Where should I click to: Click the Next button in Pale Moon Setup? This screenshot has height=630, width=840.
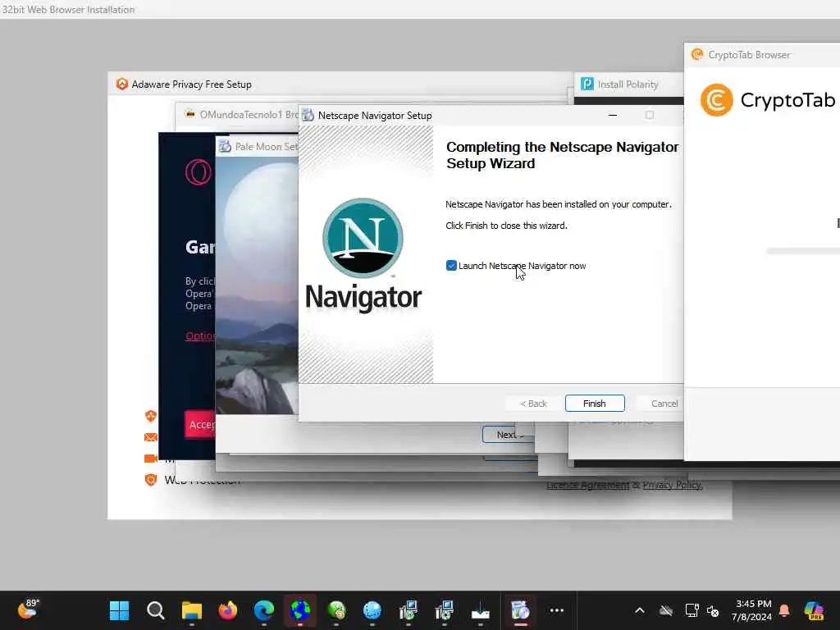tap(509, 435)
